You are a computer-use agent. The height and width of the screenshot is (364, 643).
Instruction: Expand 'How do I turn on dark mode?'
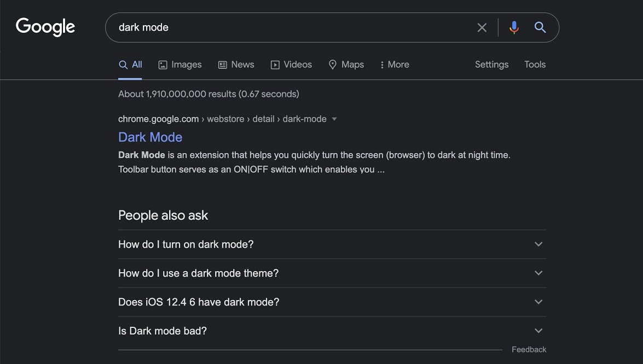(x=538, y=244)
